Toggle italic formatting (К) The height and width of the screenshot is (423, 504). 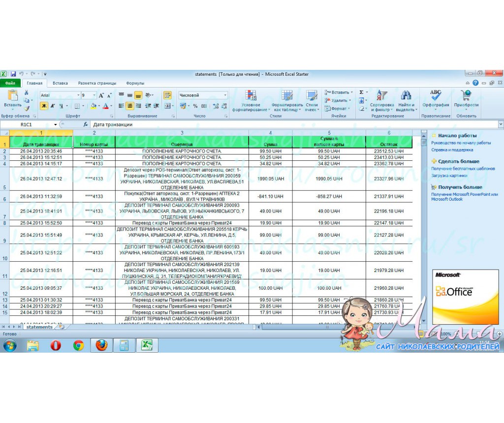click(52, 106)
